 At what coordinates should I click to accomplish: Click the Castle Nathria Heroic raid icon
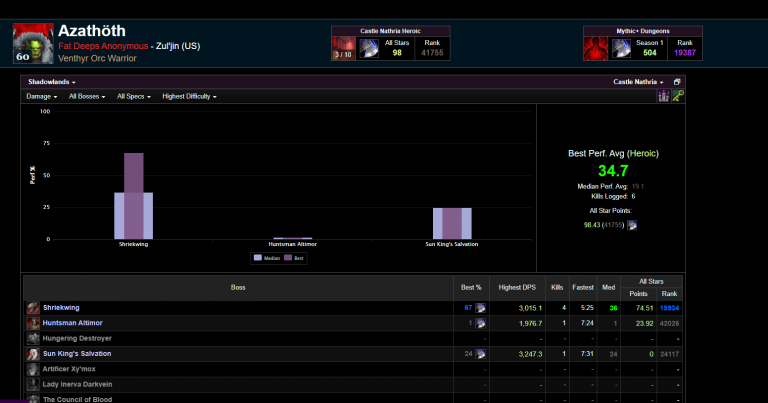pyautogui.click(x=344, y=47)
